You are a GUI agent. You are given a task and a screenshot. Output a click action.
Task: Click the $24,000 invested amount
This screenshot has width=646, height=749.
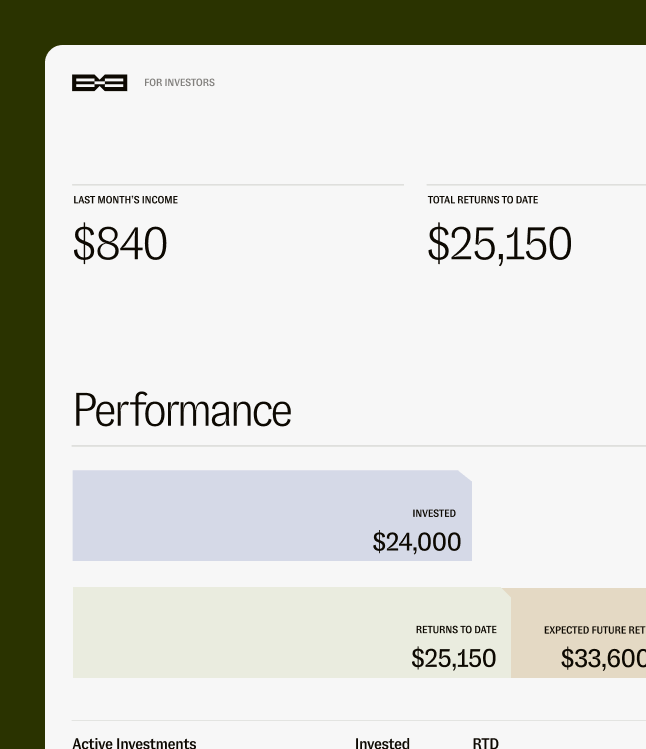[417, 542]
